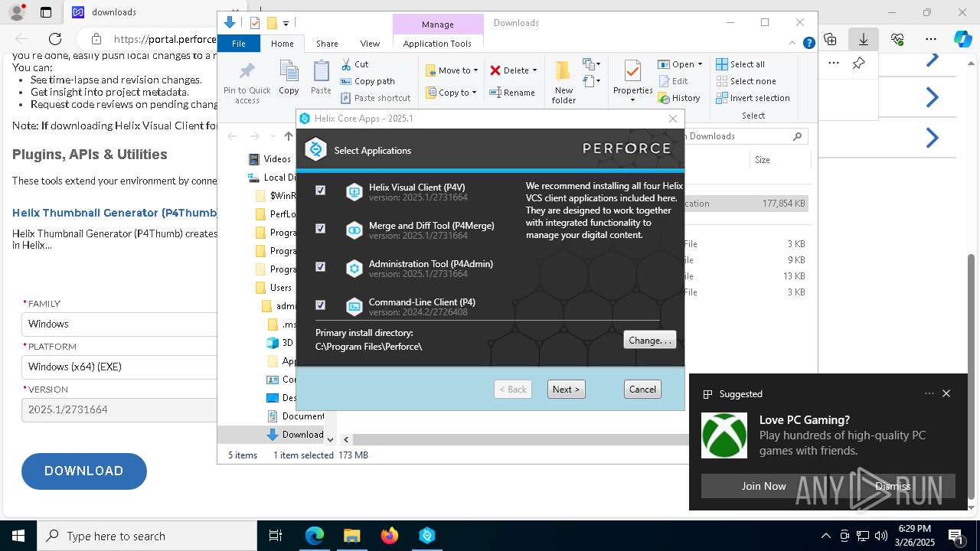The height and width of the screenshot is (551, 980).
Task: Switch to View ribbon tab
Action: point(370,44)
